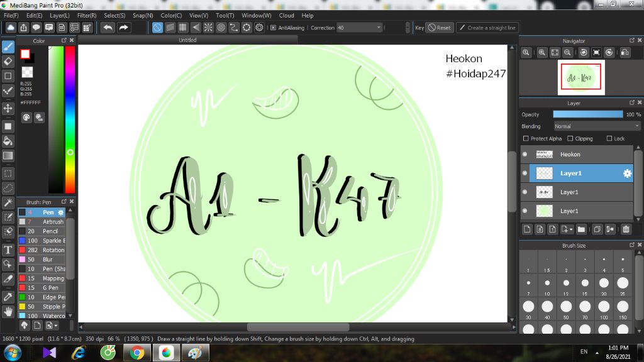The width and height of the screenshot is (644, 362).
Task: Hide the bottom green Layer1
Action: pos(525,211)
